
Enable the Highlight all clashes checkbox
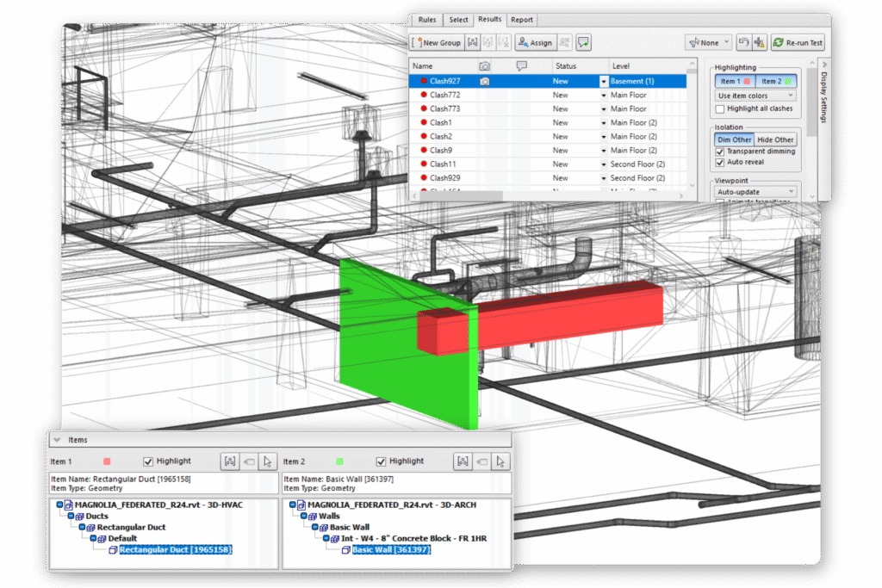[720, 109]
